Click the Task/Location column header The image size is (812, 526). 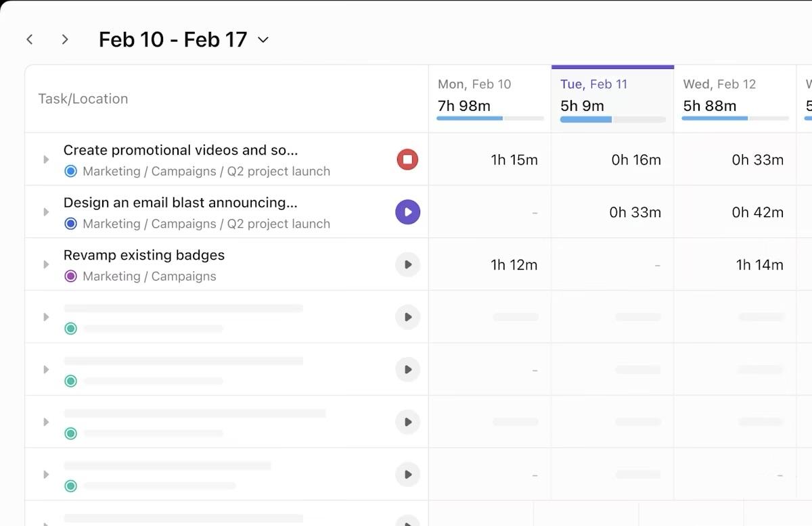tap(83, 98)
